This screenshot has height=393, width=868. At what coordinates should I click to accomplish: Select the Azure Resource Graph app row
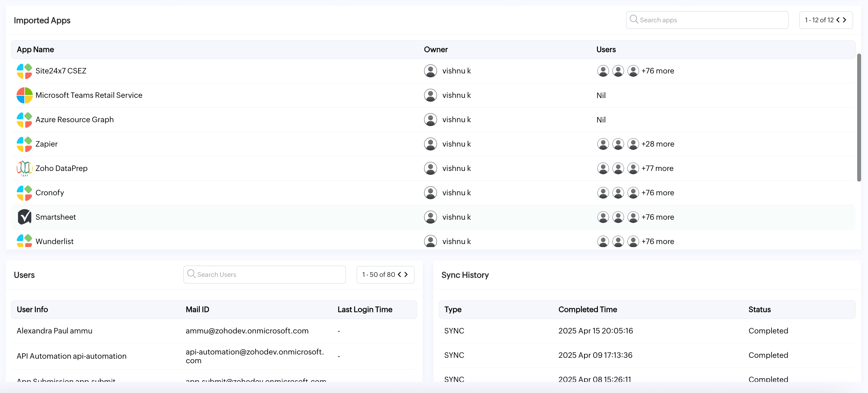click(75, 120)
